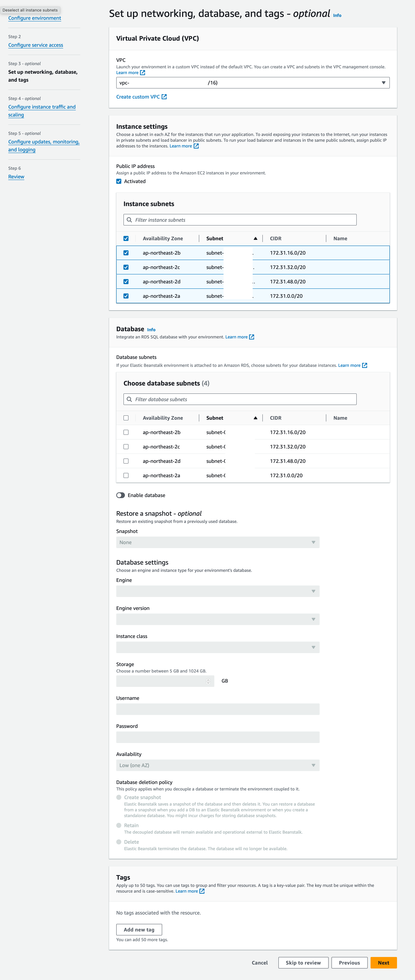Image resolution: width=415 pixels, height=980 pixels.
Task: Click the Info link next to Database heading
Action: [x=151, y=330]
